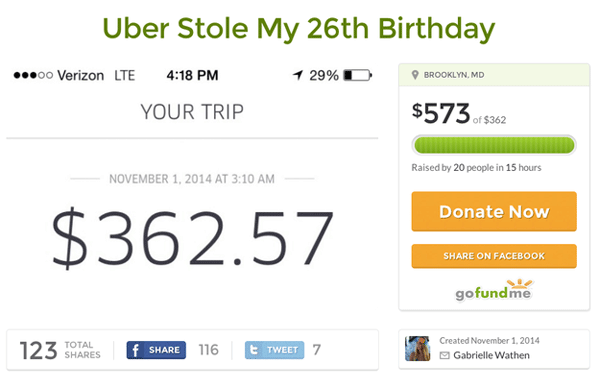Click the Donate Now button
Screen dimensions: 600x388
pyautogui.click(x=494, y=211)
